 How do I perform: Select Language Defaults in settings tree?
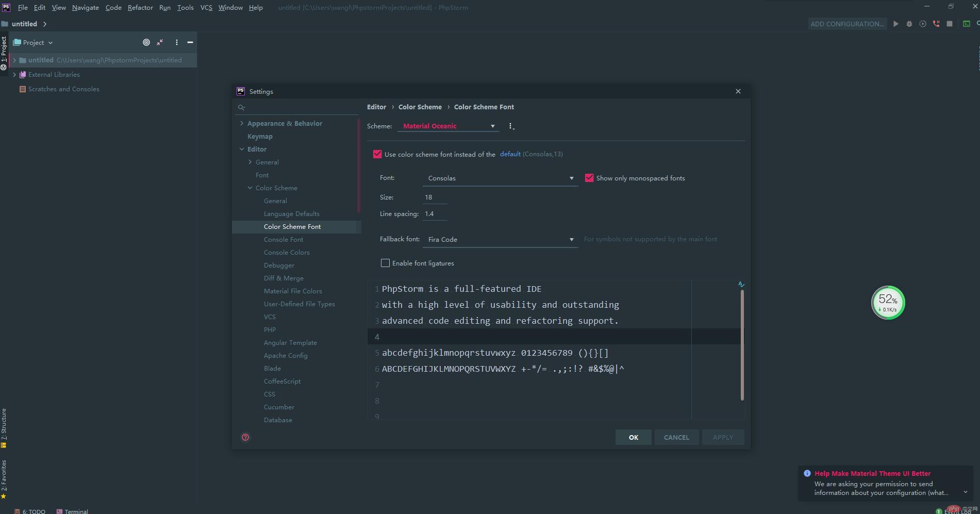(291, 213)
